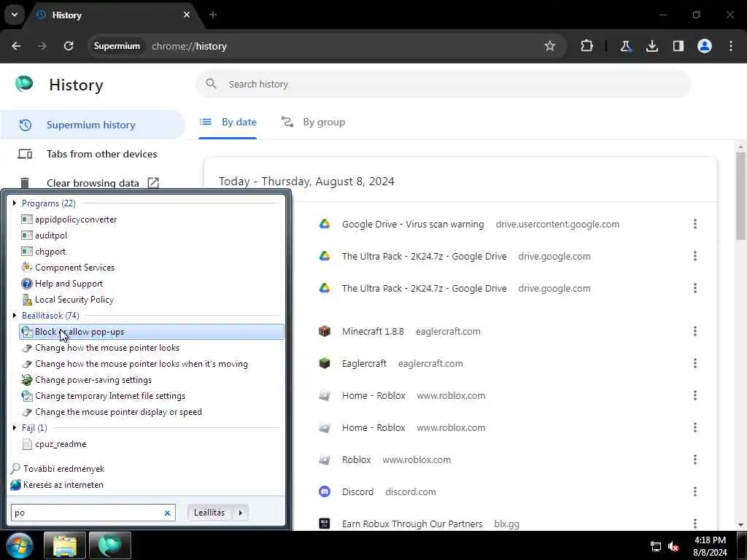Open Block or allow pop-ups setting
The image size is (747, 560).
(151, 332)
